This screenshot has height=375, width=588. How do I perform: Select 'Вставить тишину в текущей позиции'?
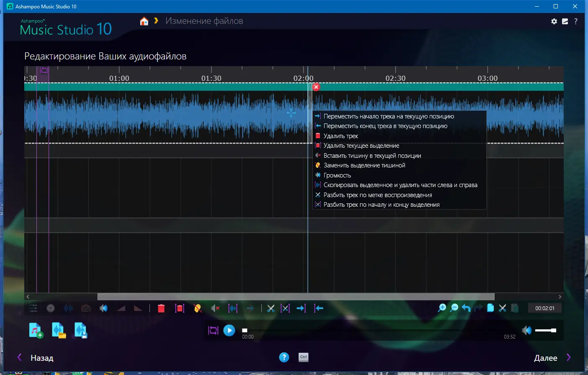372,156
